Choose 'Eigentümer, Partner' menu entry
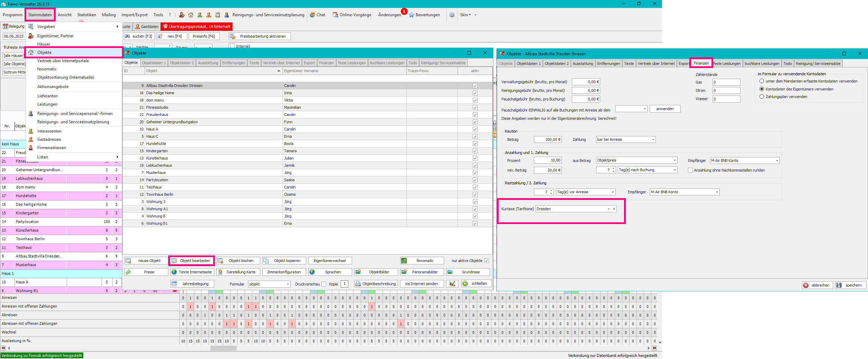The height and width of the screenshot is (359, 868). (75, 36)
